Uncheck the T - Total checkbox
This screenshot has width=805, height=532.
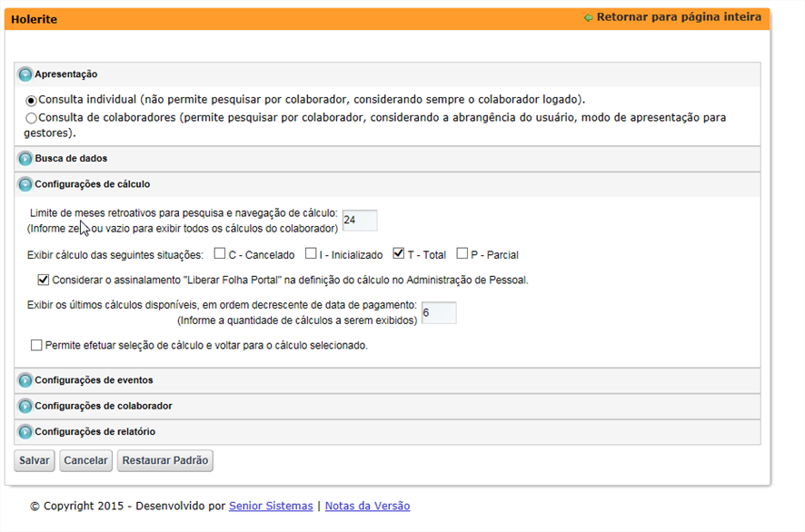[398, 254]
